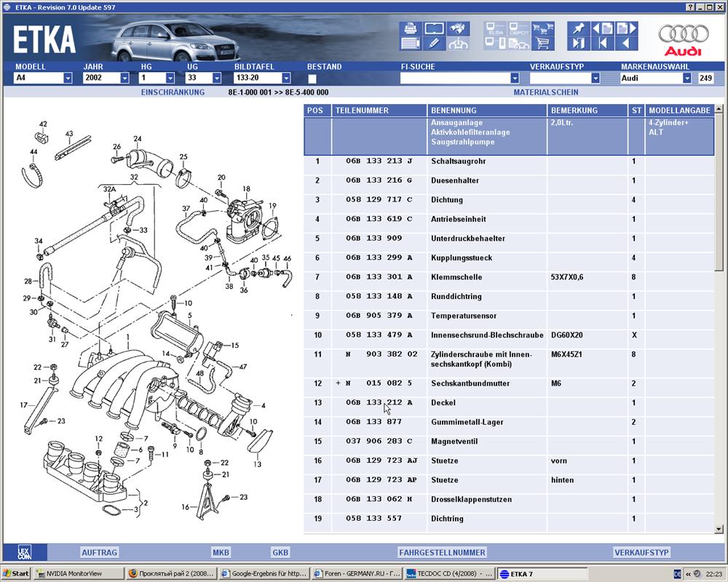Click the MKB button
Screen dimensions: 728x582
pos(221,552)
